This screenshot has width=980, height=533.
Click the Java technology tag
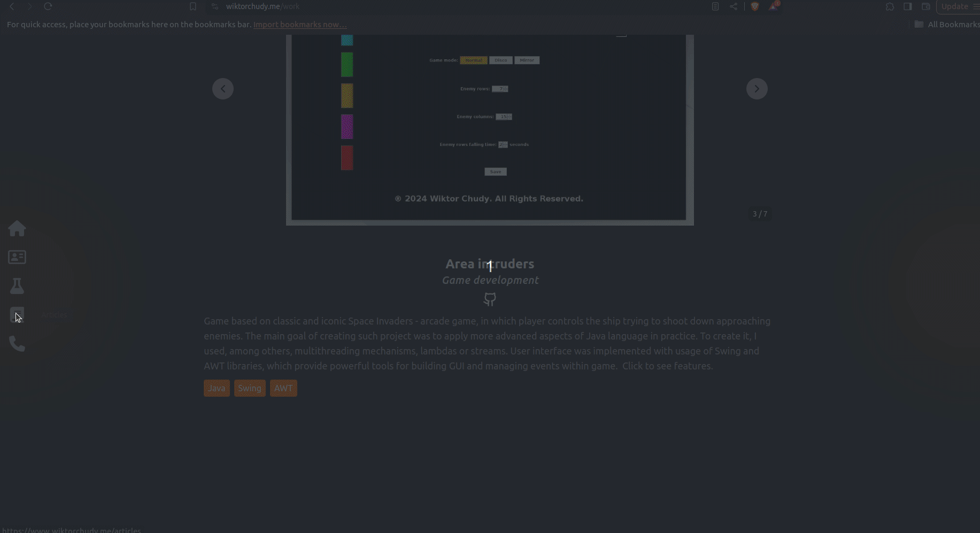point(217,388)
